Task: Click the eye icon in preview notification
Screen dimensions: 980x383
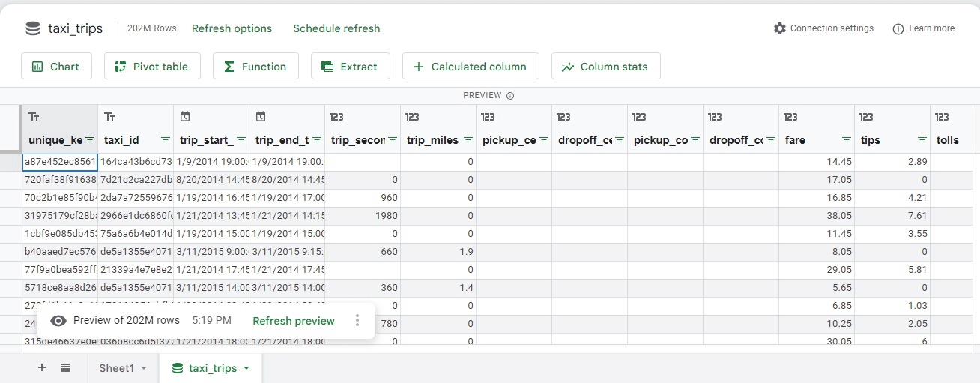Action: tap(58, 321)
